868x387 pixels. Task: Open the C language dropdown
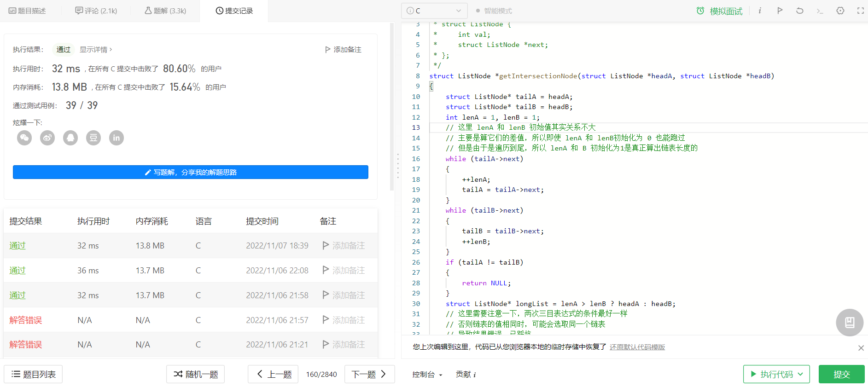(x=434, y=11)
